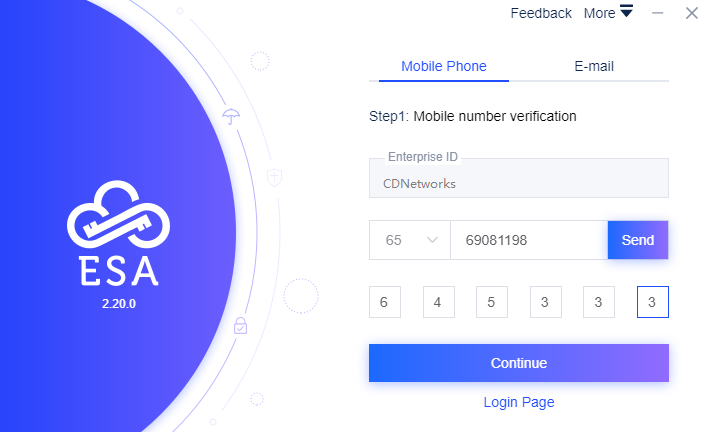
Task: Click the umbrella icon on the arc
Action: [x=231, y=116]
